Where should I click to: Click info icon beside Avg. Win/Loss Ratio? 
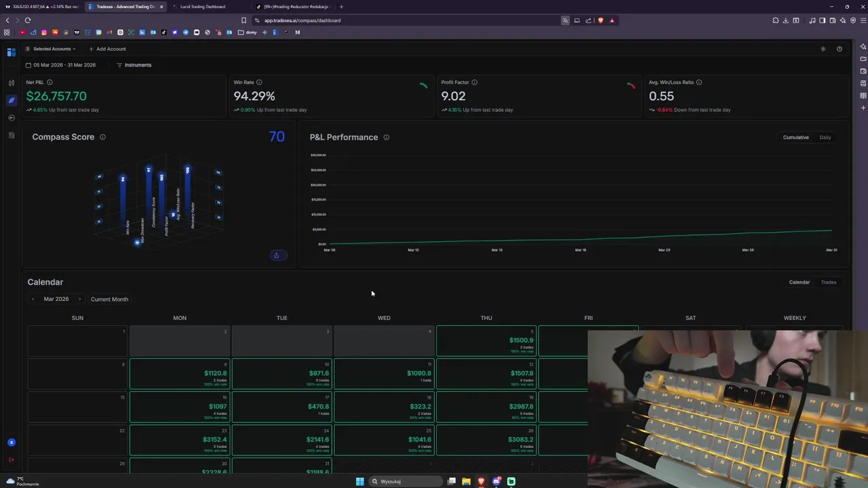(x=698, y=82)
